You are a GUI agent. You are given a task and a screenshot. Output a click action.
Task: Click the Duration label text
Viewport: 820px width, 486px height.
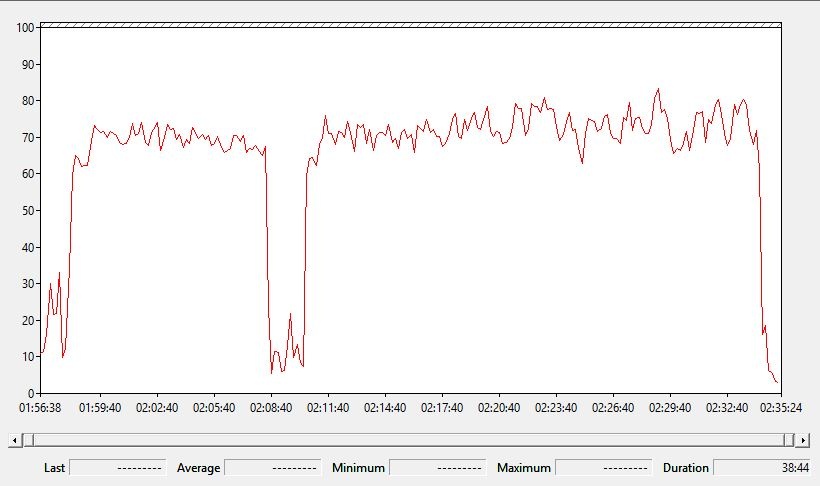[x=686, y=468]
